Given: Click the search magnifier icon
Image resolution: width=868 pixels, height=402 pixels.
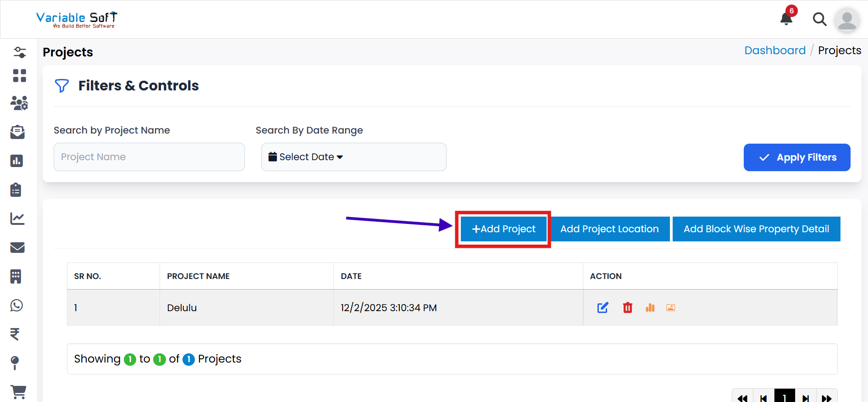Looking at the screenshot, I should [x=819, y=19].
